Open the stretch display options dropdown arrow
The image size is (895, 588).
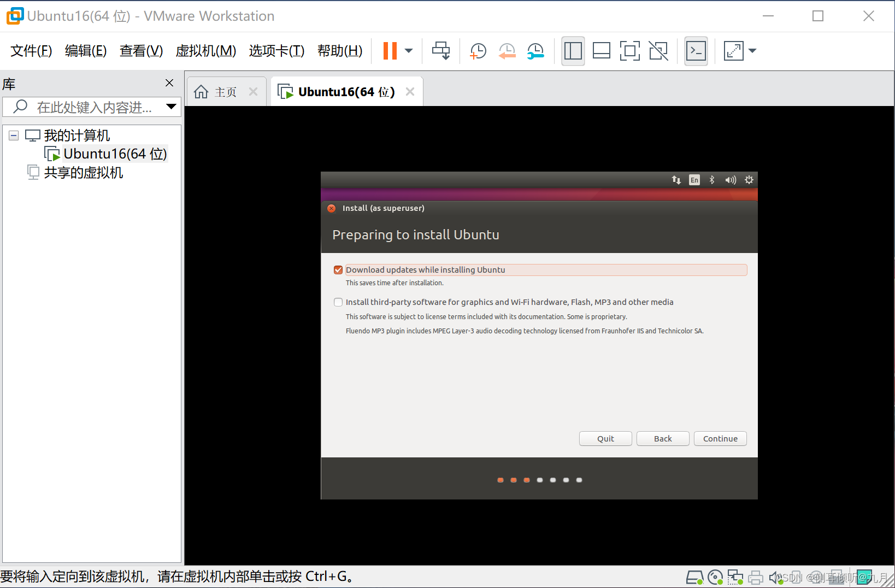click(752, 51)
